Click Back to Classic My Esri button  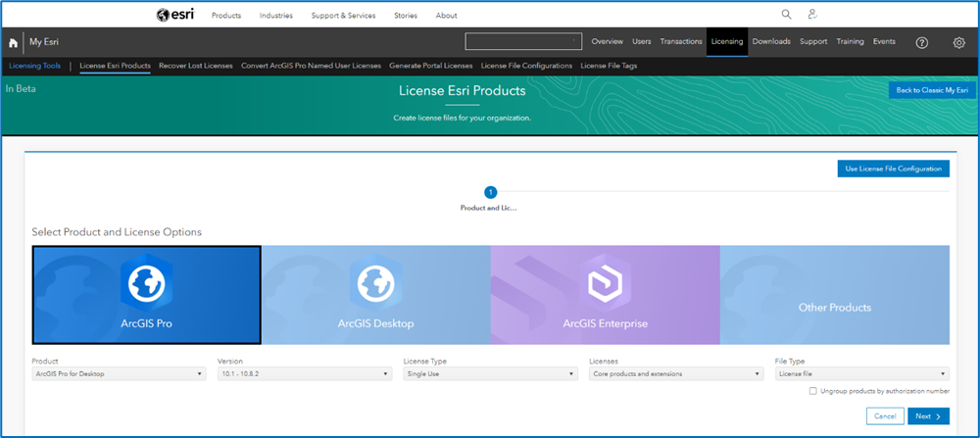(x=932, y=90)
